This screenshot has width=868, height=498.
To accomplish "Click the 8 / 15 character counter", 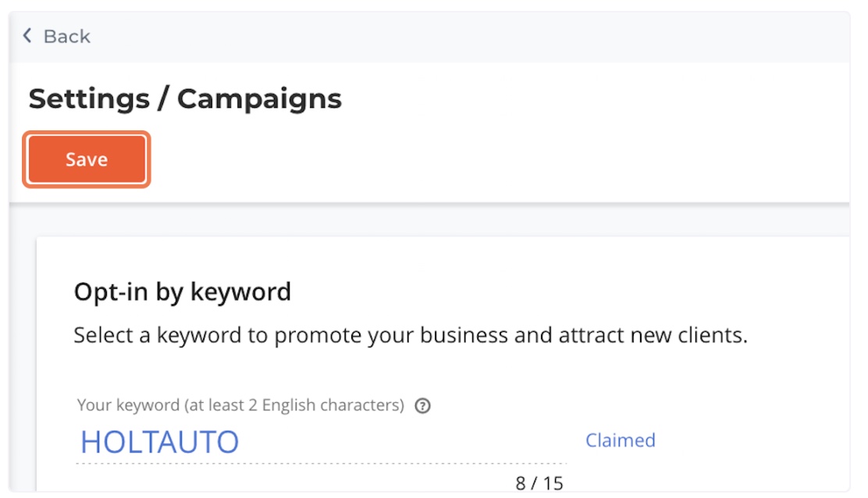I will point(539,483).
